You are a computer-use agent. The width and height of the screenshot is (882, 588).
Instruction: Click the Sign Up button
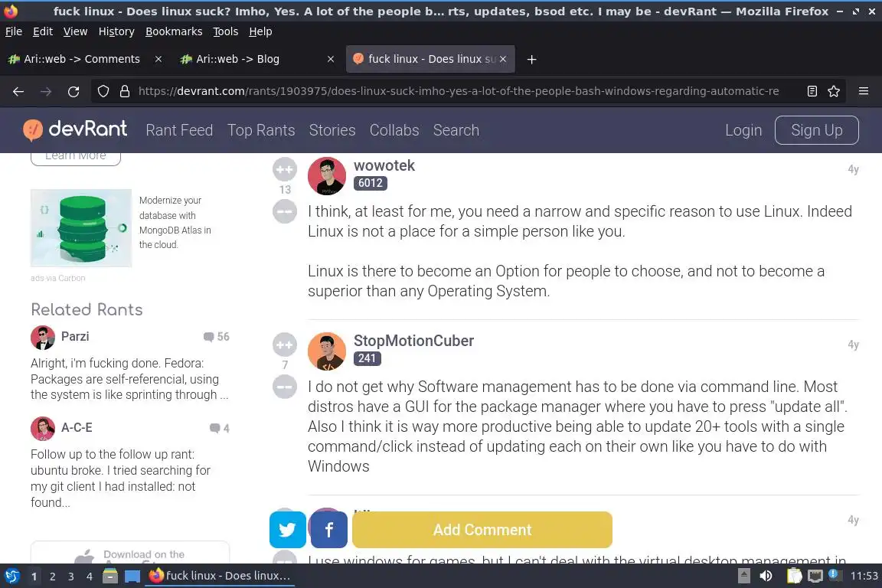click(817, 130)
